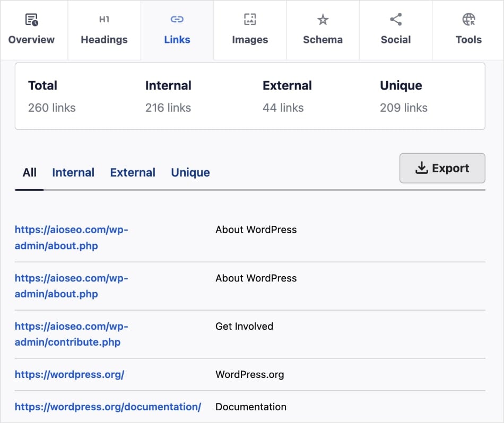Image resolution: width=504 pixels, height=423 pixels.
Task: Open the wordpress.org/documentation link
Action: 108,407
